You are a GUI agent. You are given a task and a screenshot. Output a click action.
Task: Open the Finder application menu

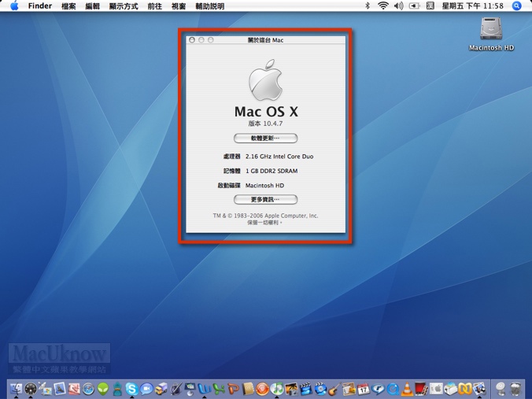[40, 6]
